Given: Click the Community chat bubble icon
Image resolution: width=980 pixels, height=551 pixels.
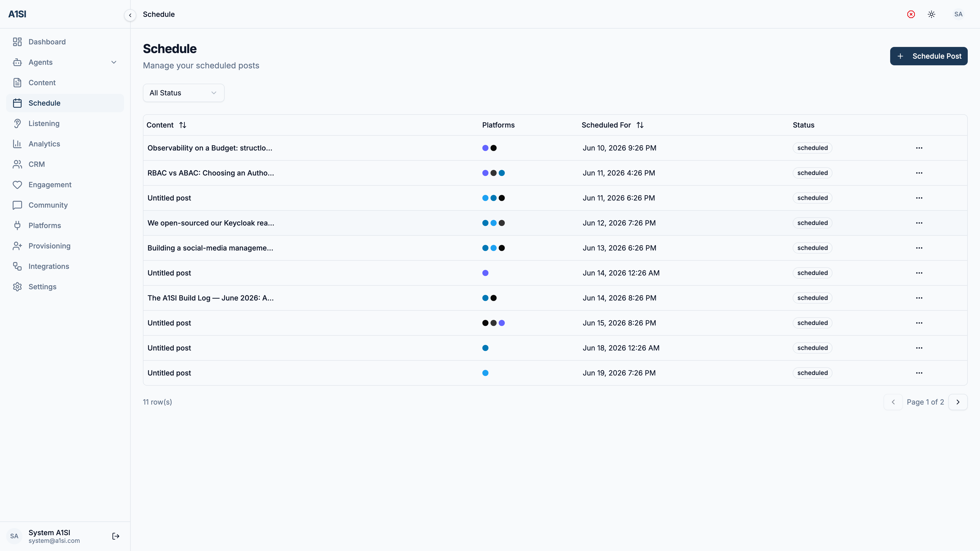Looking at the screenshot, I should click(17, 205).
